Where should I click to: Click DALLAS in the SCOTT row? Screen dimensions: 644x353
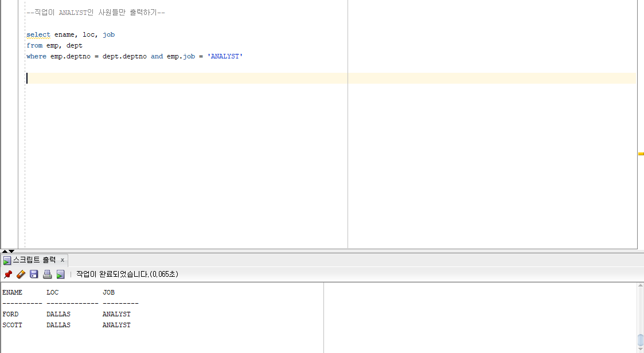(x=58, y=325)
